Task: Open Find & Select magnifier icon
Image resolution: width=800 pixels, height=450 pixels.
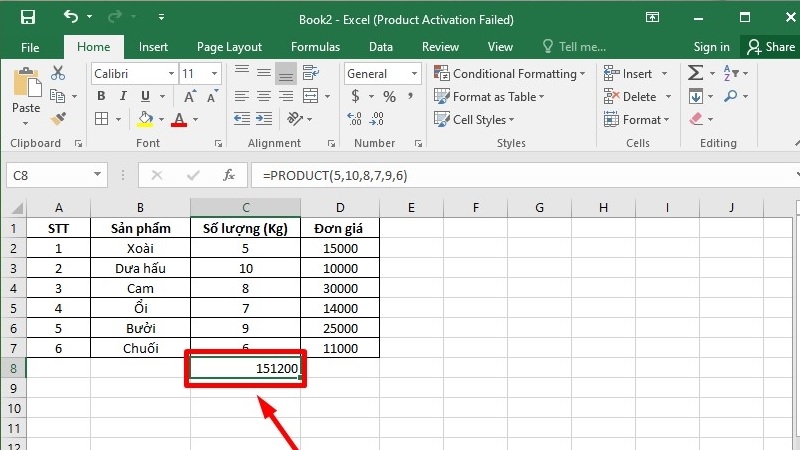Action: tap(731, 96)
